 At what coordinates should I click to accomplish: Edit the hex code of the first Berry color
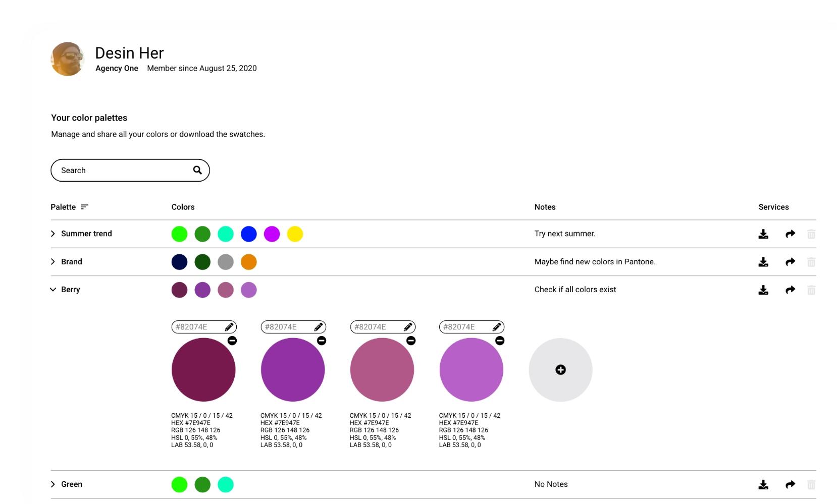230,326
